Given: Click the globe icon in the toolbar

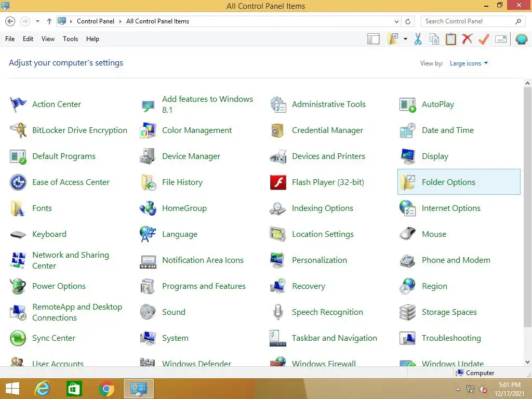Looking at the screenshot, I should tap(522, 39).
